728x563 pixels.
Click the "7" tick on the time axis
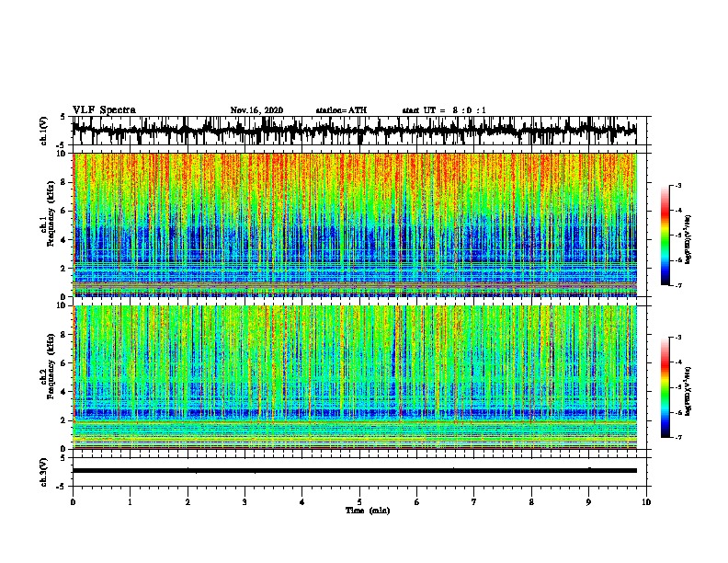pos(474,502)
